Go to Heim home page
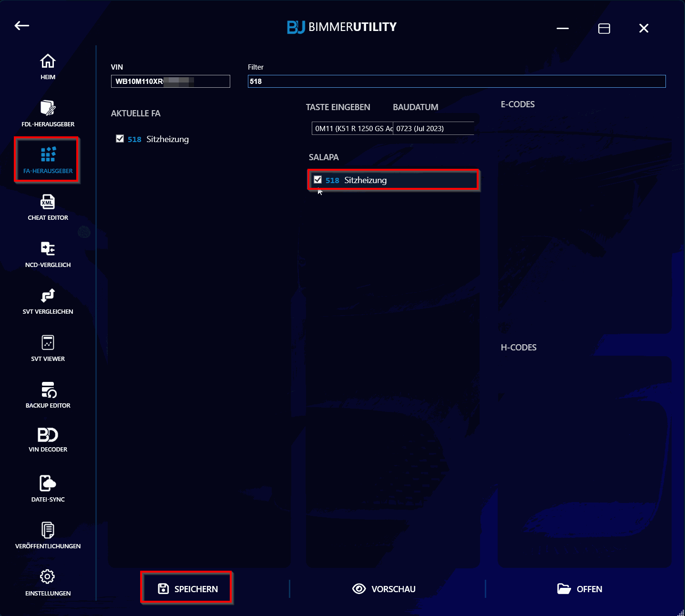Screen dimensions: 685x616 pyautogui.click(x=48, y=66)
